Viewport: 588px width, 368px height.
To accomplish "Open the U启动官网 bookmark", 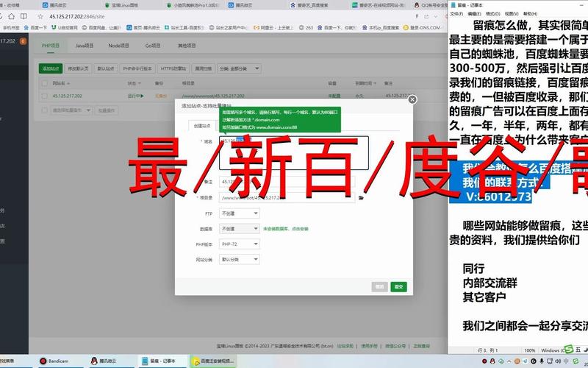I will coord(65,27).
